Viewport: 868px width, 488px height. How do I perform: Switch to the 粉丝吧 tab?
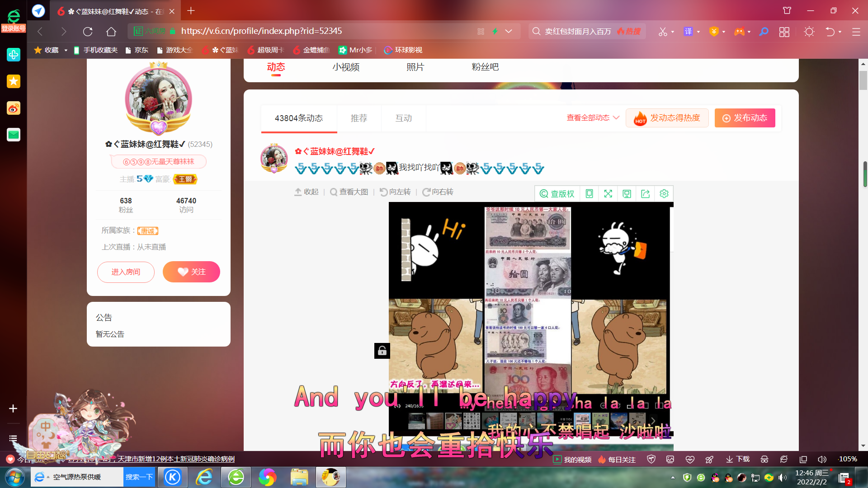pyautogui.click(x=485, y=67)
